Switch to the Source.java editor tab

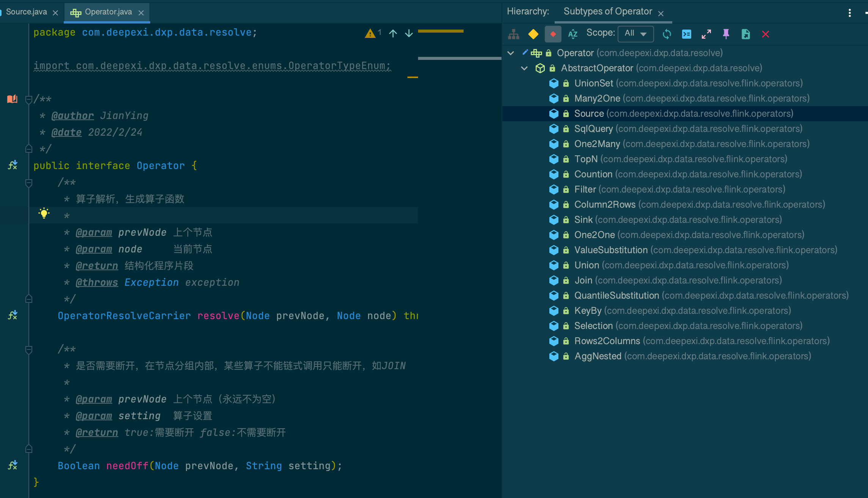(27, 12)
